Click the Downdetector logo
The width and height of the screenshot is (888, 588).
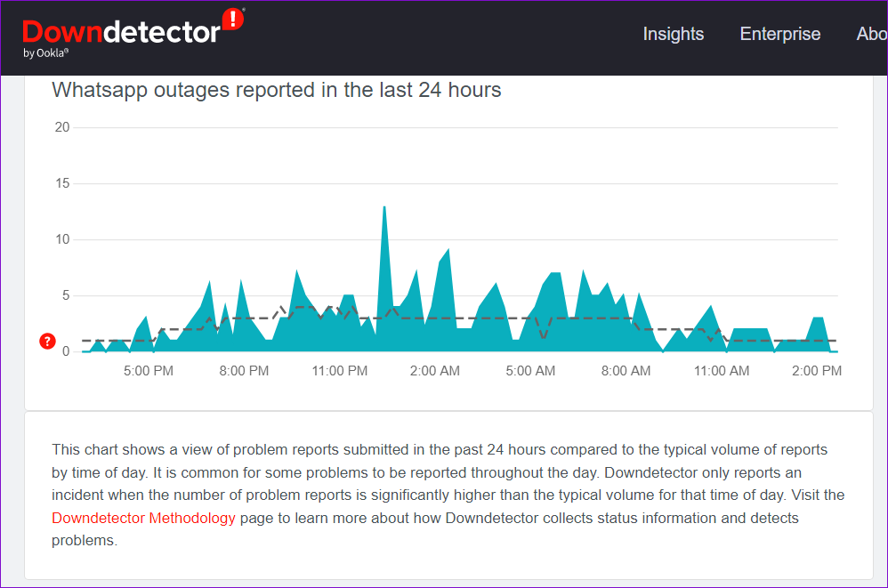point(133,33)
